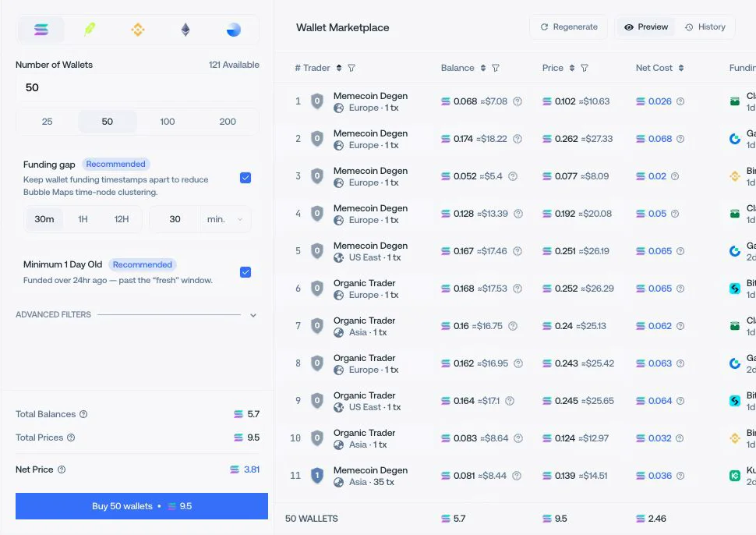
Task: Choose the 12H funding gap option
Action: point(122,219)
